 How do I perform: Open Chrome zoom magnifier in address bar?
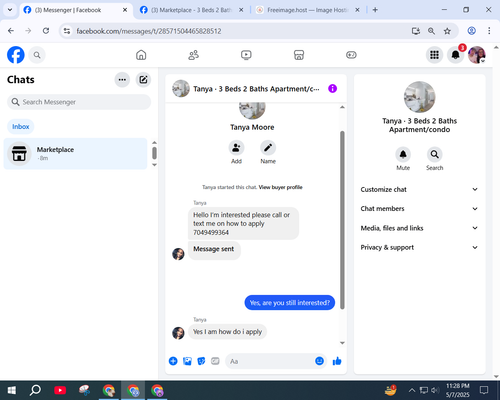[x=431, y=31]
